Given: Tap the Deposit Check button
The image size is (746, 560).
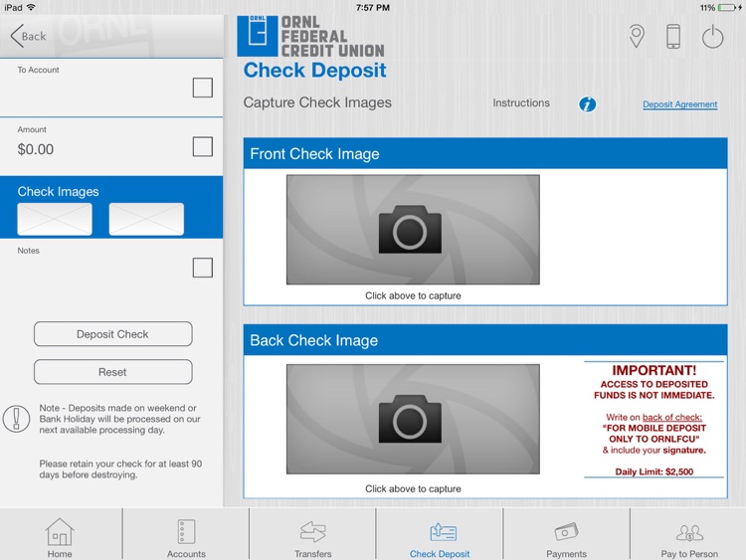Looking at the screenshot, I should 113,334.
